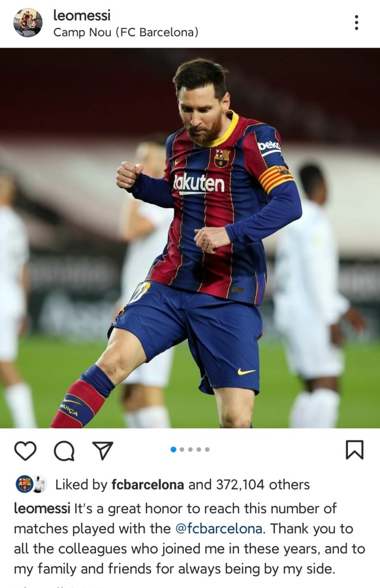380x588 pixels.
Task: Select the third carousel indicator dot
Action: [x=190, y=449]
